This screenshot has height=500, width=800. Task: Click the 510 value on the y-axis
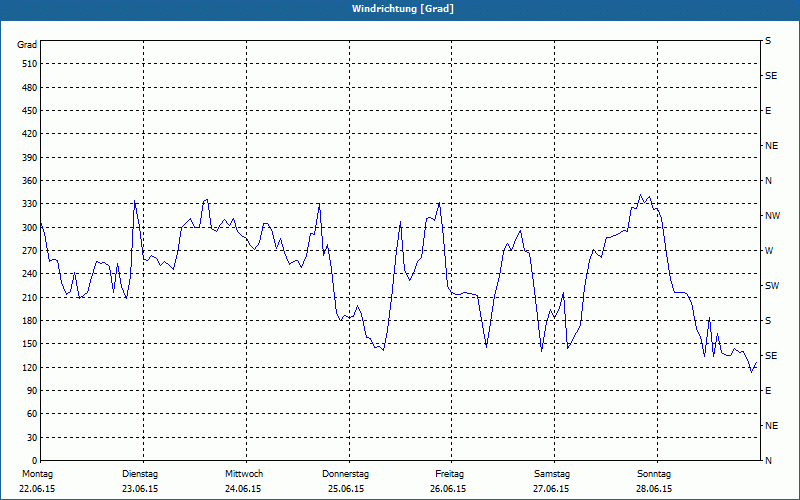[29, 64]
